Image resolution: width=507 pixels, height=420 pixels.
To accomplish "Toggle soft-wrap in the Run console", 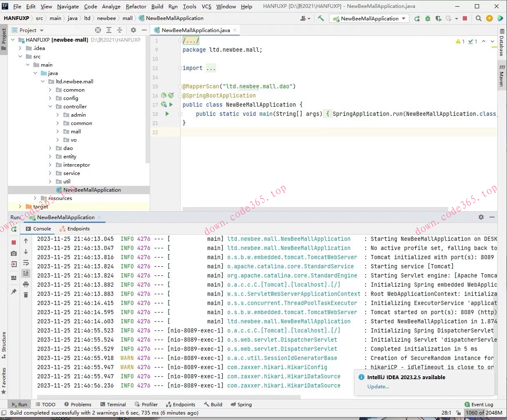I will click(x=26, y=262).
